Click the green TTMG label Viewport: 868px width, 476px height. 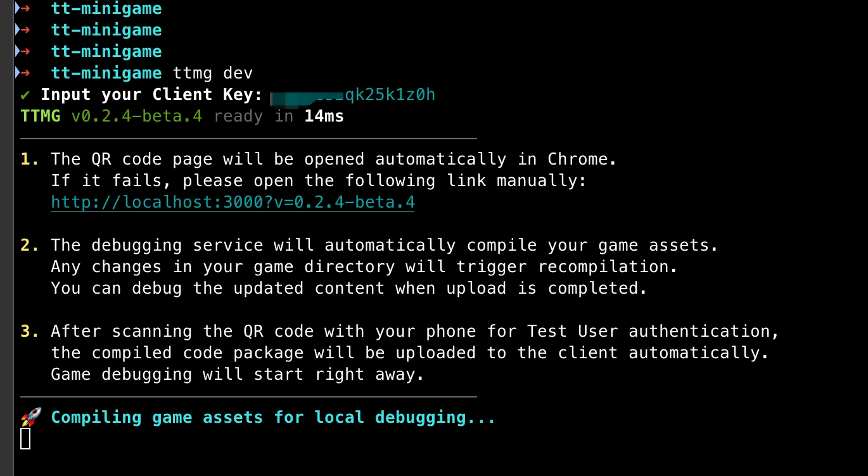click(41, 116)
